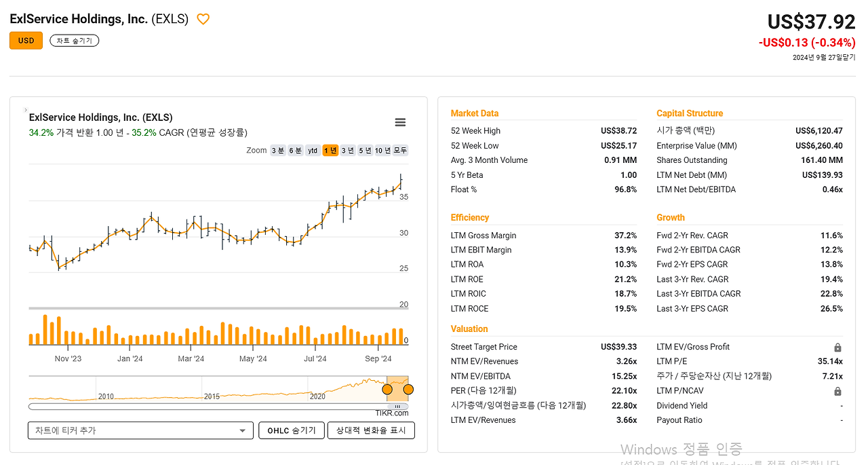
Task: Click the LTM ROIC label
Action: pos(469,294)
